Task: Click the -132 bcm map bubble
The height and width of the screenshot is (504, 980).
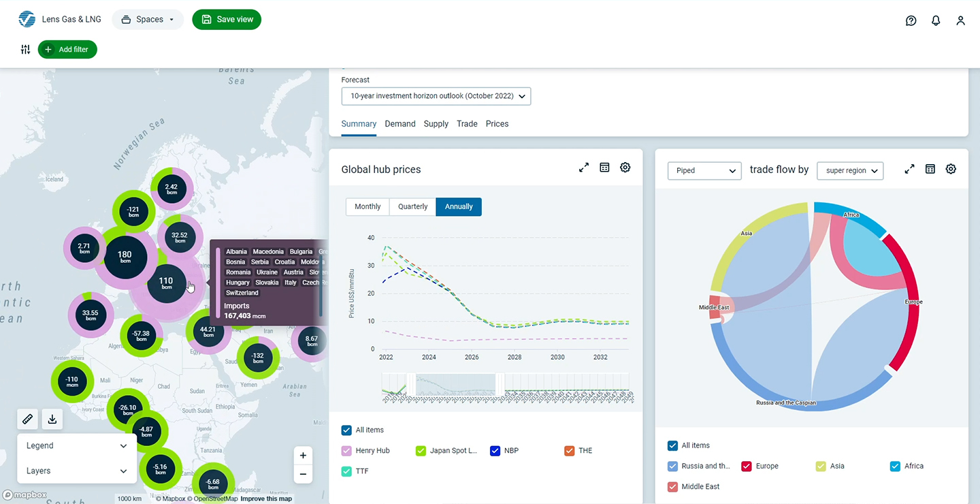Action: [x=258, y=358]
